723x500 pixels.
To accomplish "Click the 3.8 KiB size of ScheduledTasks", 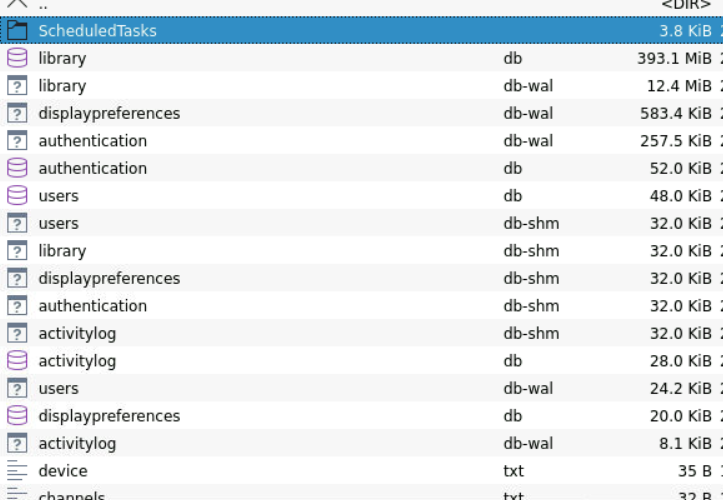I will pos(684,31).
